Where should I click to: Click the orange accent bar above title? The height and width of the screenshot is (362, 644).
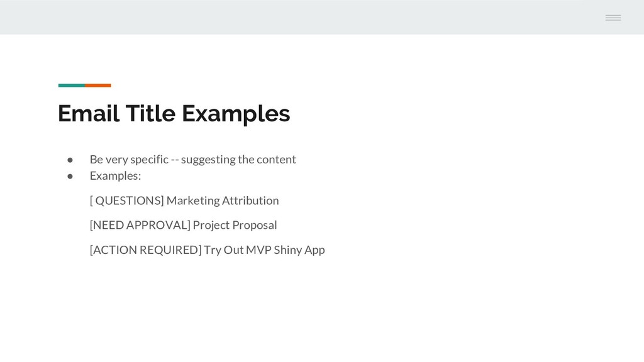[98, 85]
